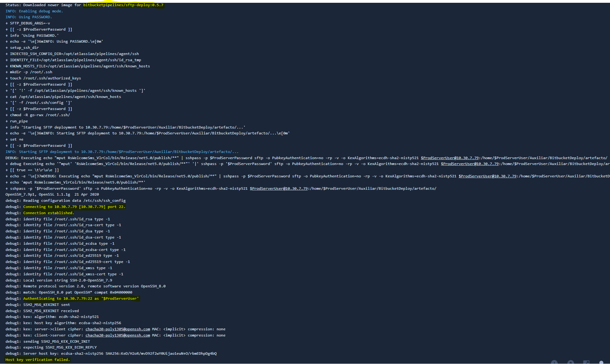This screenshot has width=610, height=364.
Task: Click the scroll-to-top circular icon
Action: (x=570, y=362)
